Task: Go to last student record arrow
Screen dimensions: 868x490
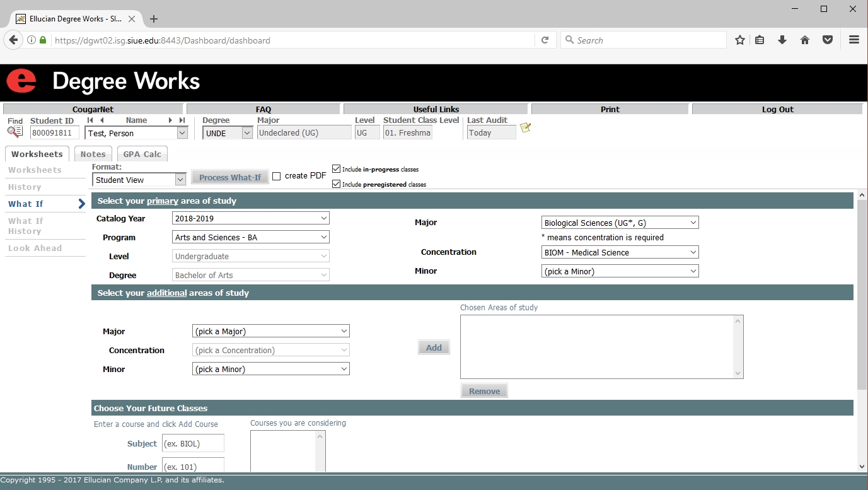Action: click(182, 120)
